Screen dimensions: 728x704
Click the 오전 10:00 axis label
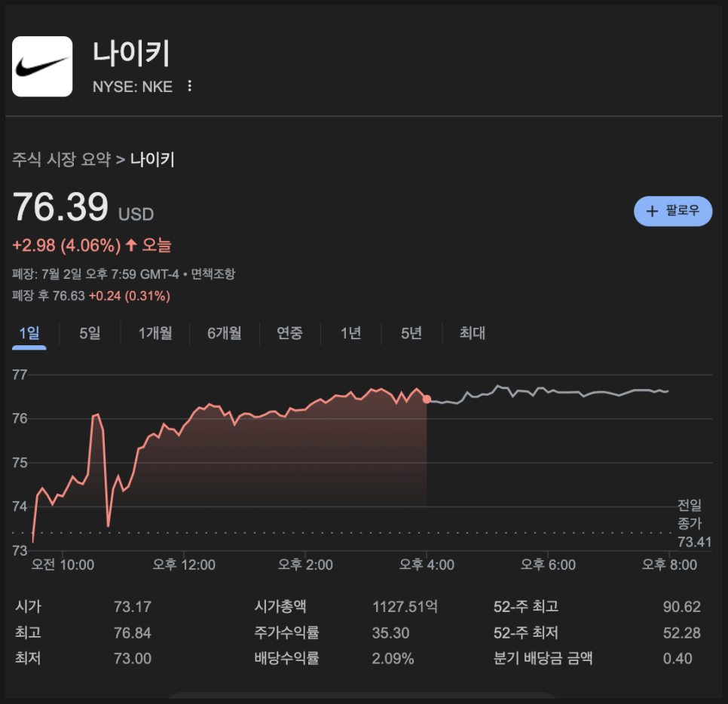(63, 565)
